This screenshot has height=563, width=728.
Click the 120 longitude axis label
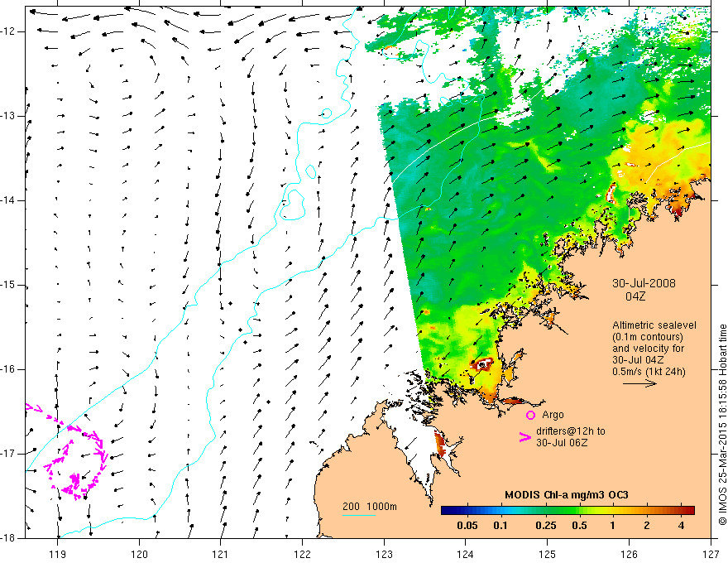pos(139,554)
